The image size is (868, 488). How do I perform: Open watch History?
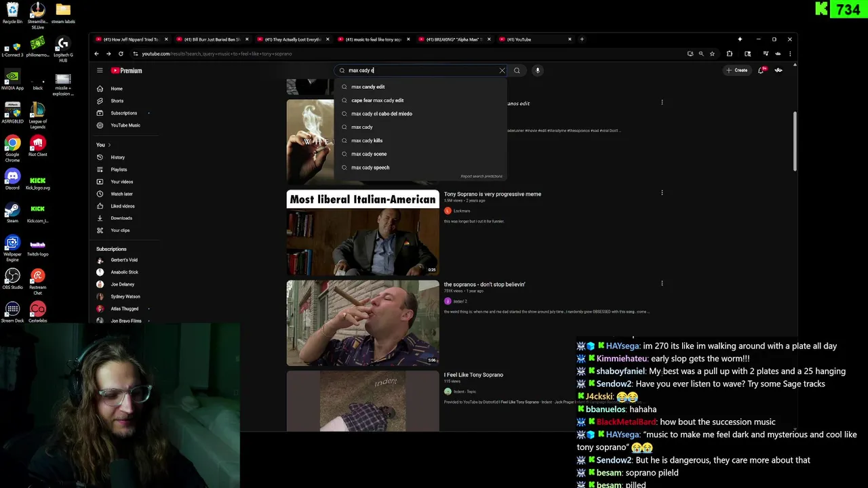(x=118, y=157)
